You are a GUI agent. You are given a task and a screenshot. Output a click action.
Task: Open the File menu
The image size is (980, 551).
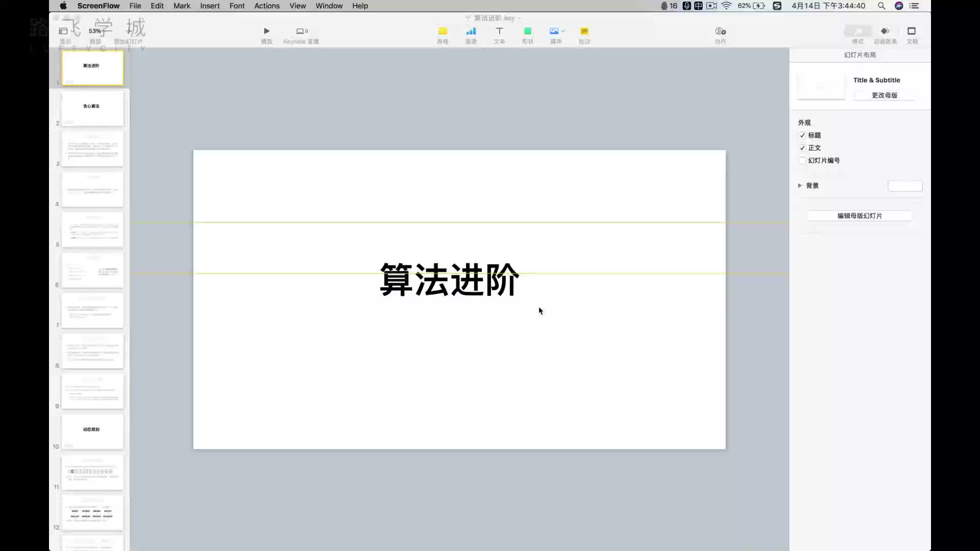pyautogui.click(x=135, y=6)
